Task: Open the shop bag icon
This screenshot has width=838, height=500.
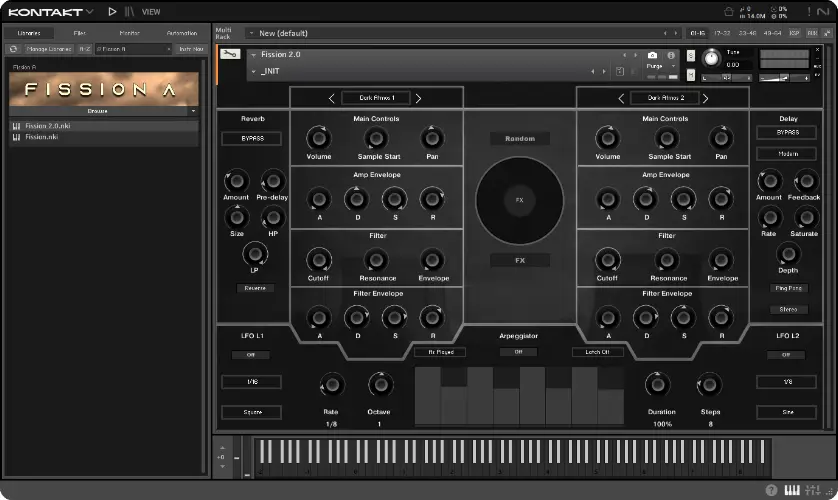Action: pyautogui.click(x=727, y=12)
